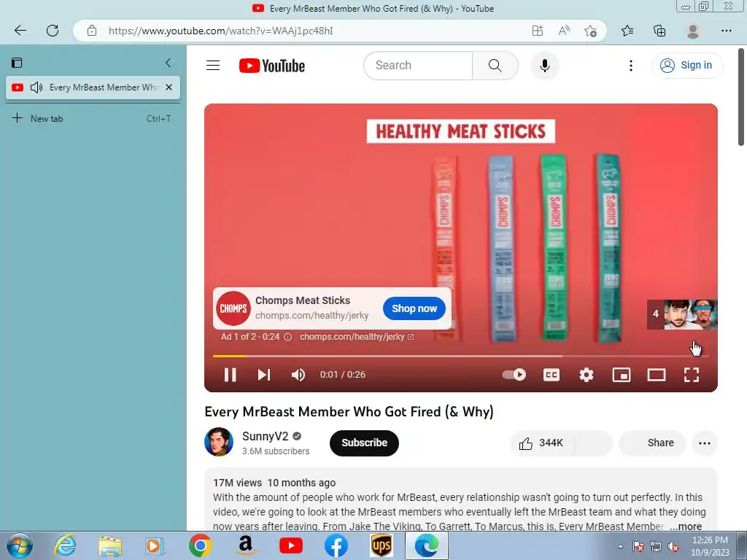The width and height of the screenshot is (747, 560).
Task: Enter full screen mode
Action: [x=692, y=375]
